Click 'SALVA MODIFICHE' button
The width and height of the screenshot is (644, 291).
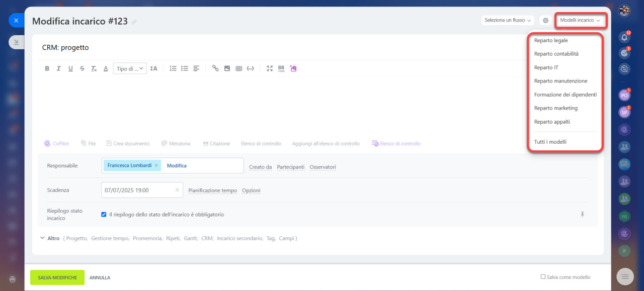pyautogui.click(x=57, y=277)
